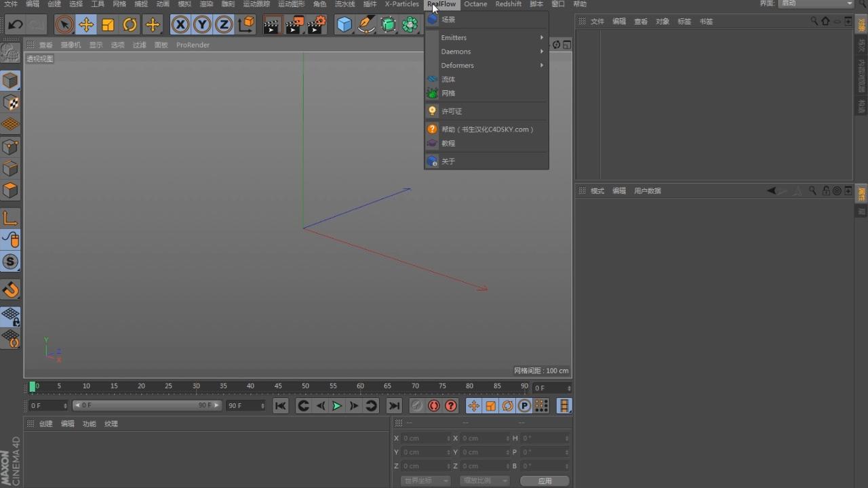This screenshot has height=488, width=868.
Task: Toggle keyframe recording for rotation
Action: tap(507, 405)
